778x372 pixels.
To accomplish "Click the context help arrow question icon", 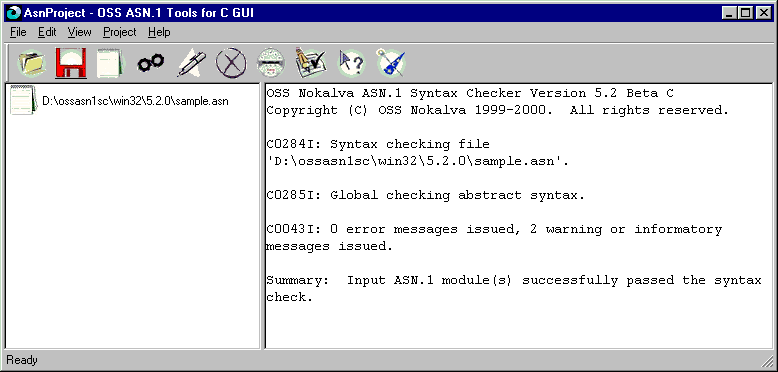I will click(351, 63).
